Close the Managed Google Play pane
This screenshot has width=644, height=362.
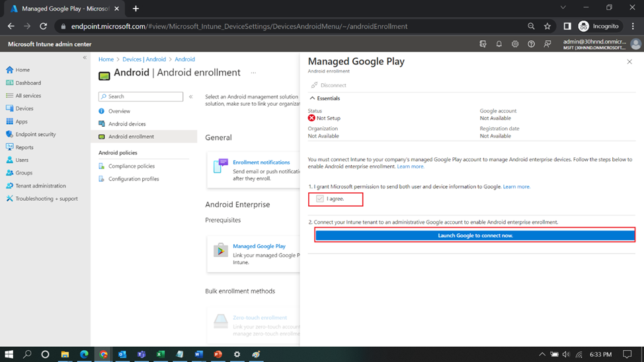pyautogui.click(x=629, y=61)
